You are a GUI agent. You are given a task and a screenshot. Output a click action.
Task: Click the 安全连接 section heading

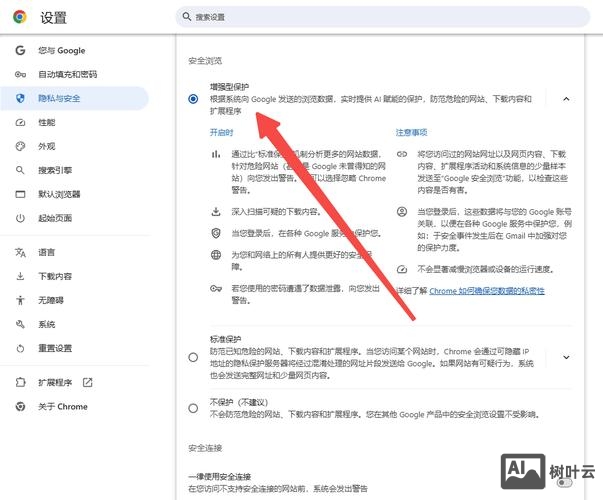205,448
